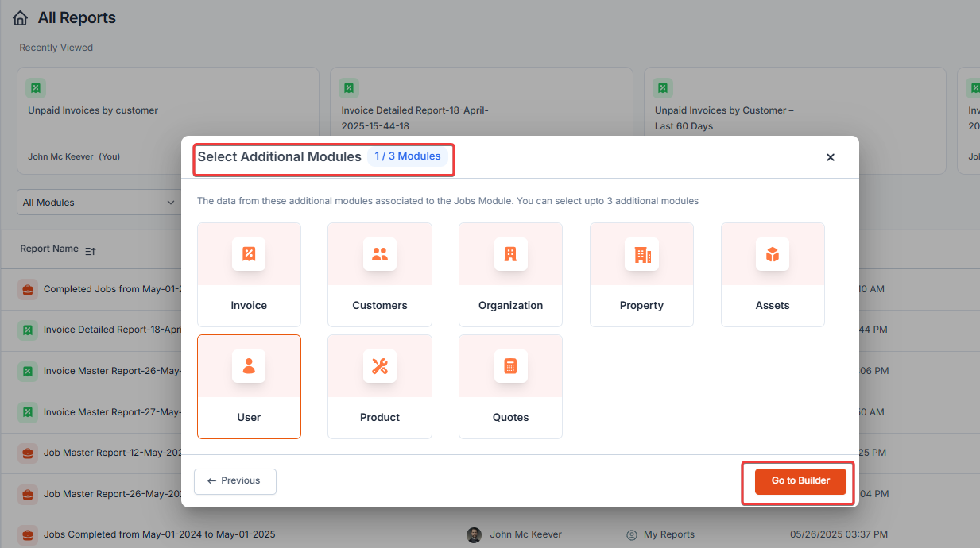980x548 pixels.
Task: Select the Organization module icon
Action: (510, 254)
